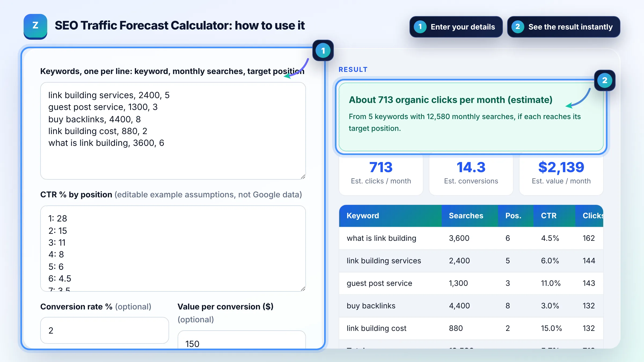This screenshot has height=362, width=644.
Task: Click the CTR % by position textarea
Action: [173, 249]
